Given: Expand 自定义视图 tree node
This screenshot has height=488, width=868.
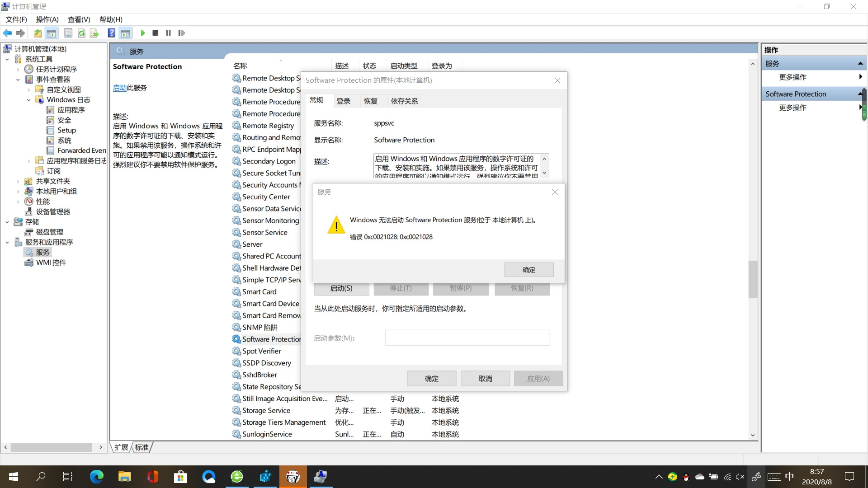Looking at the screenshot, I should tap(29, 90).
